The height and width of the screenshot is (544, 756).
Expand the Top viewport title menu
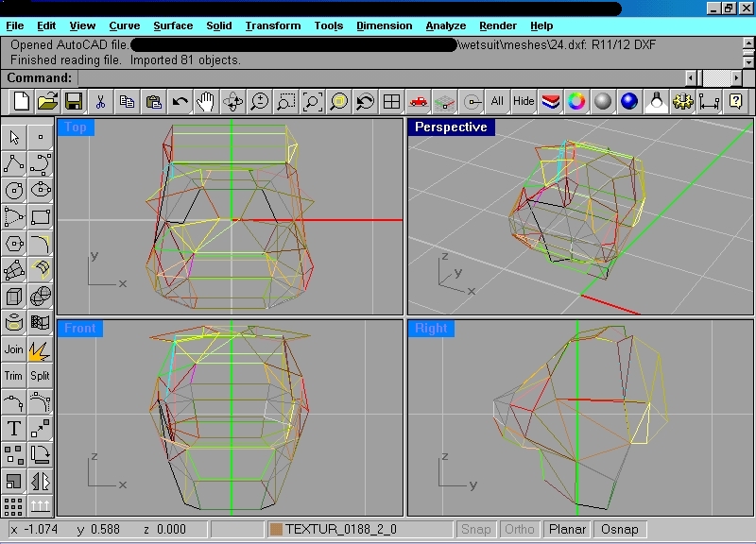click(76, 127)
